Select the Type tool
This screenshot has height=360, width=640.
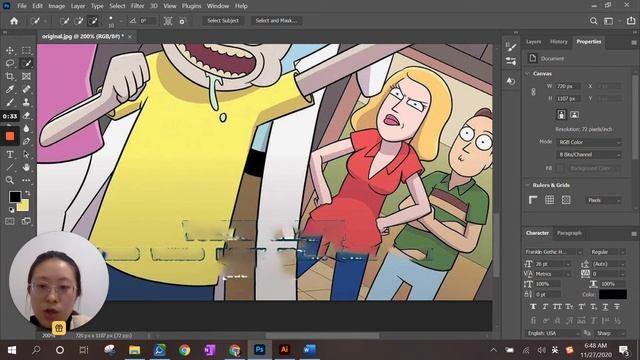pyautogui.click(x=10, y=154)
